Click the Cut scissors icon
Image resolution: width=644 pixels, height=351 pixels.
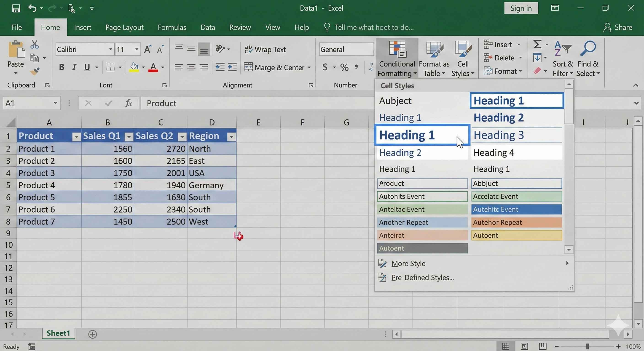pyautogui.click(x=35, y=45)
